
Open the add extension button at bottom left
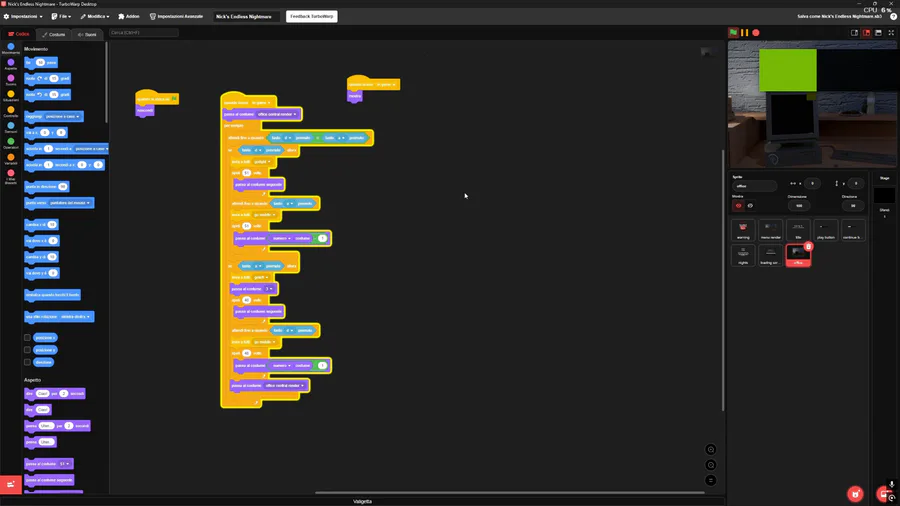11,485
